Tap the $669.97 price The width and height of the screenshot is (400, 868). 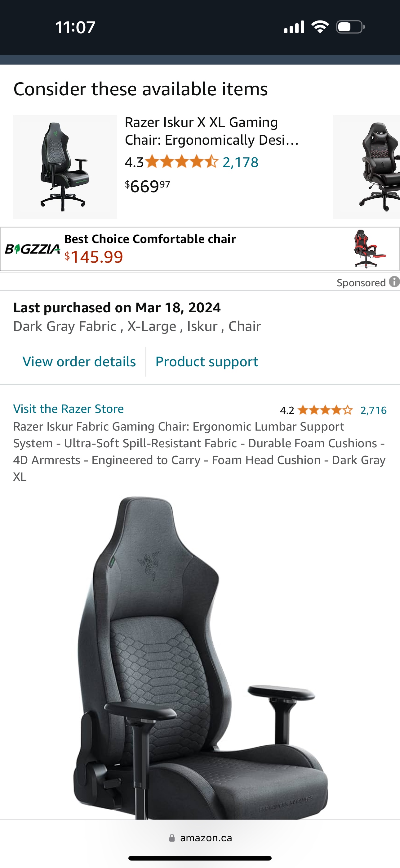(x=148, y=186)
